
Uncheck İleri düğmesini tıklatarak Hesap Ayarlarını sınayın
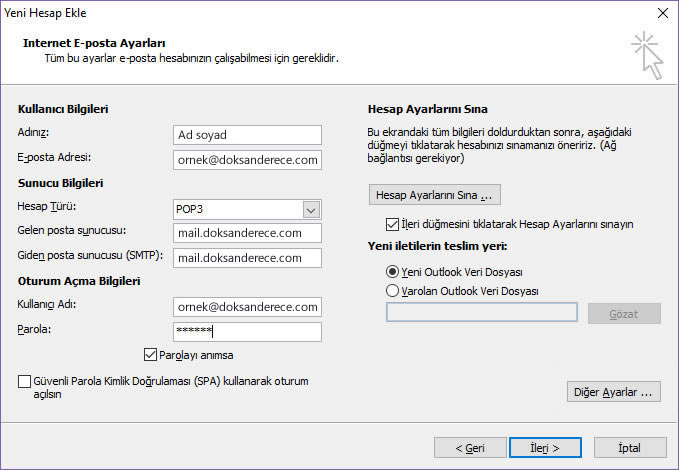click(x=392, y=224)
